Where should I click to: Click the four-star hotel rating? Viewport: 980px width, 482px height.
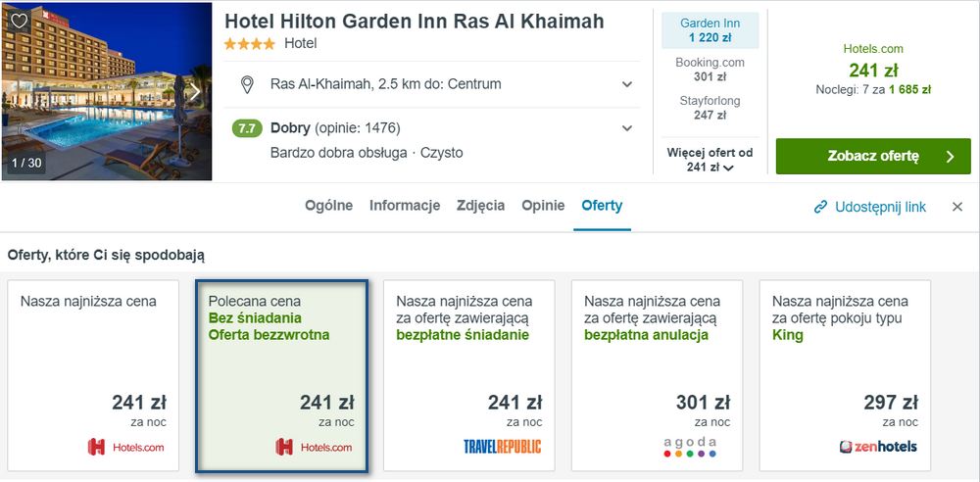click(249, 44)
